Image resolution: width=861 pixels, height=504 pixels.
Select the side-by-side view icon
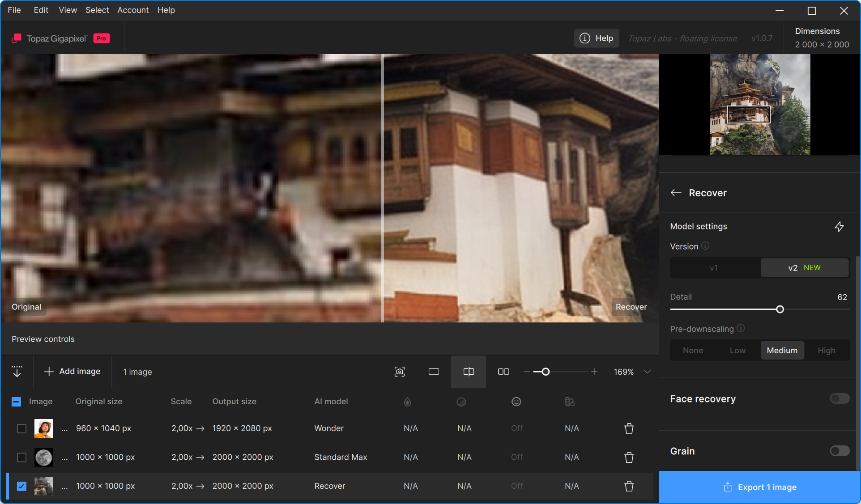(503, 372)
